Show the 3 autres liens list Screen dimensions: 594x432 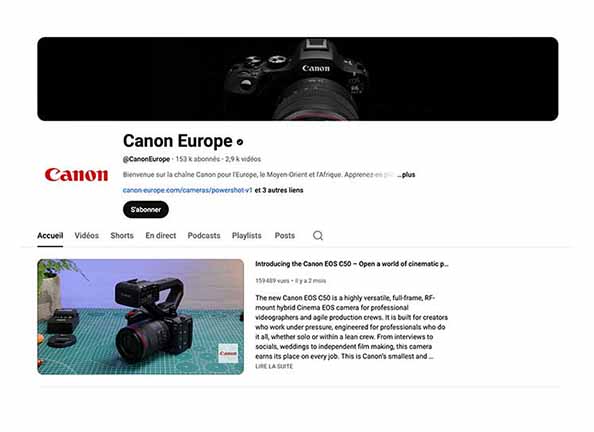tap(279, 190)
